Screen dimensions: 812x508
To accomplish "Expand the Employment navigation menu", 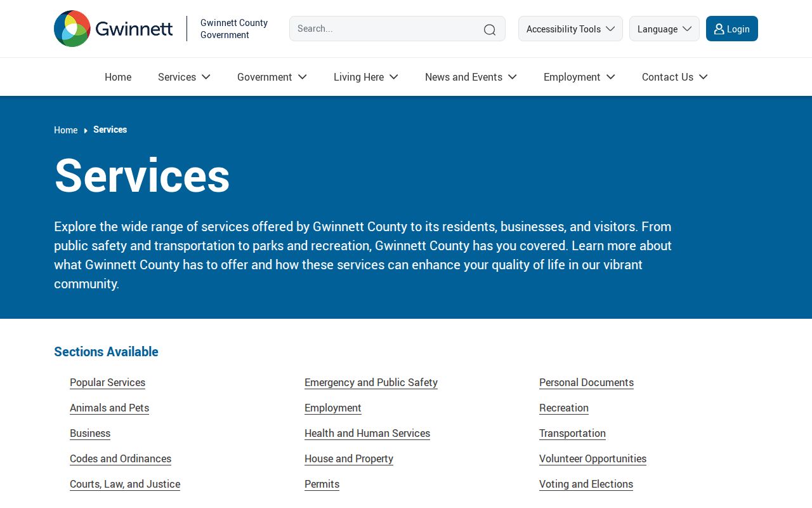I will click(x=579, y=77).
